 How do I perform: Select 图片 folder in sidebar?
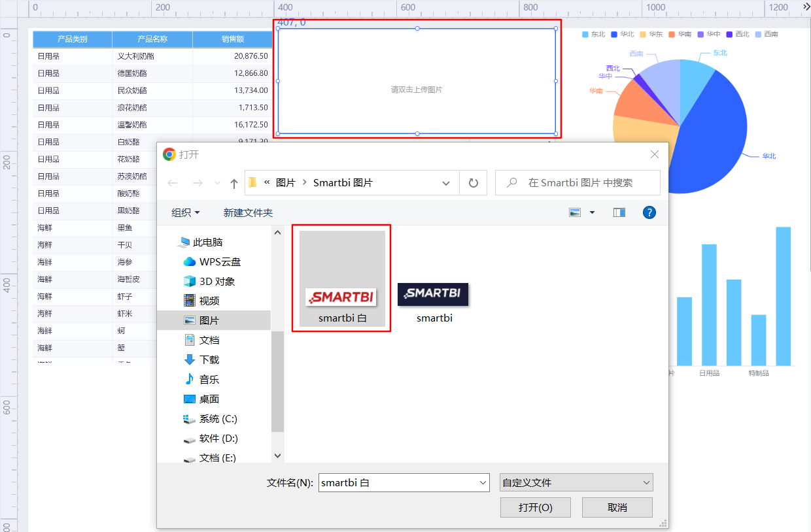point(214,320)
